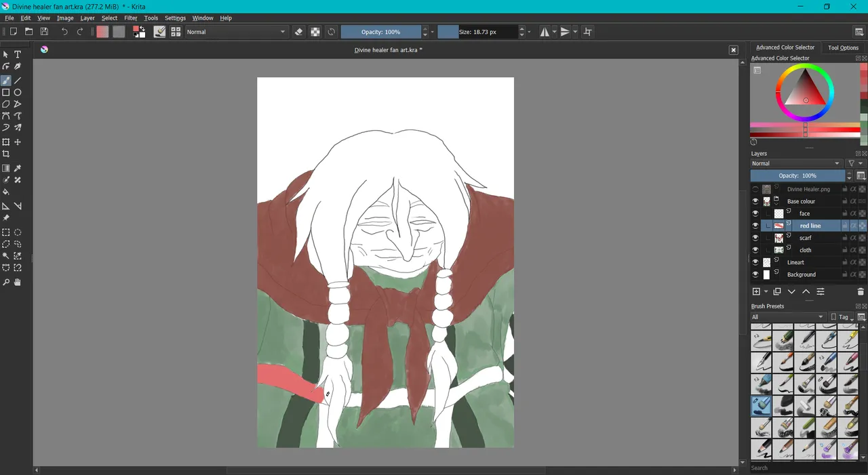
Task: Show the Divine Healer.png layer
Action: pyautogui.click(x=755, y=190)
